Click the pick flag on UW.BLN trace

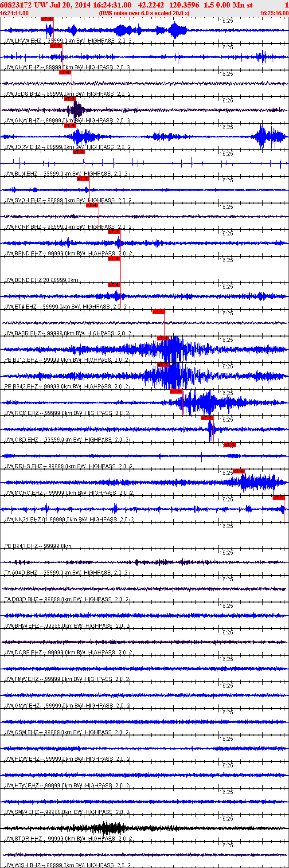(78, 152)
